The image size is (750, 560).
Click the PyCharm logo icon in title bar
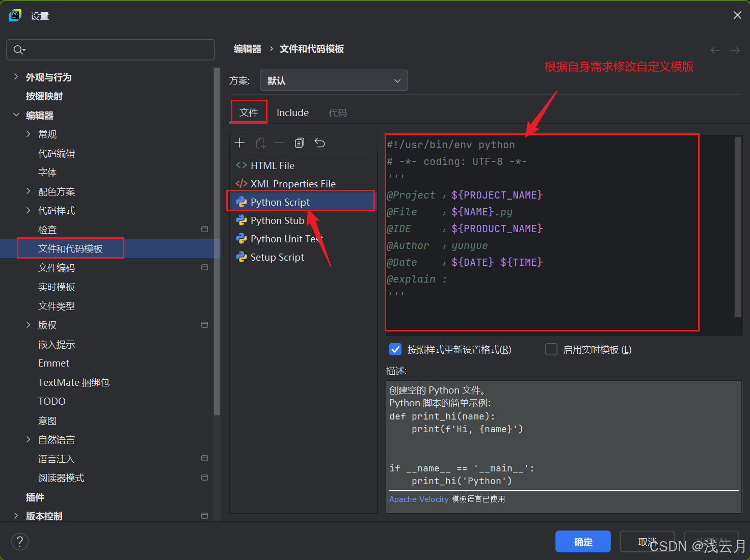(15, 15)
